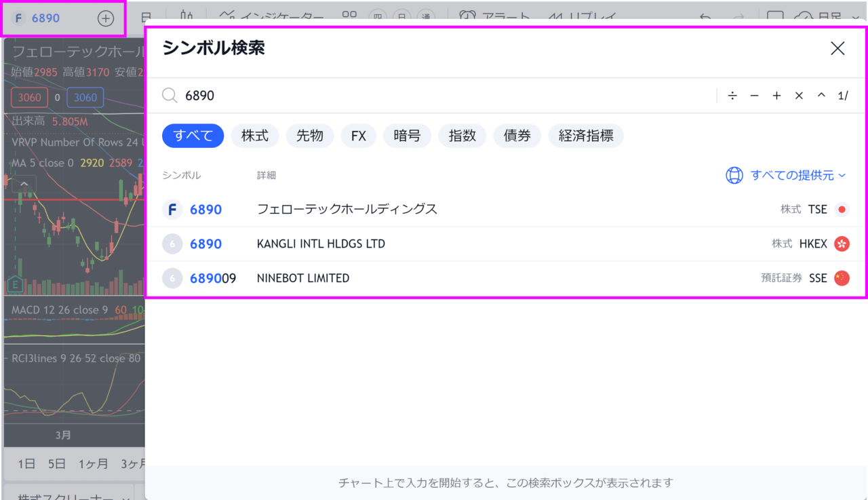The width and height of the screenshot is (868, 500).
Task: Insert the × multiplication operator
Action: click(x=799, y=96)
